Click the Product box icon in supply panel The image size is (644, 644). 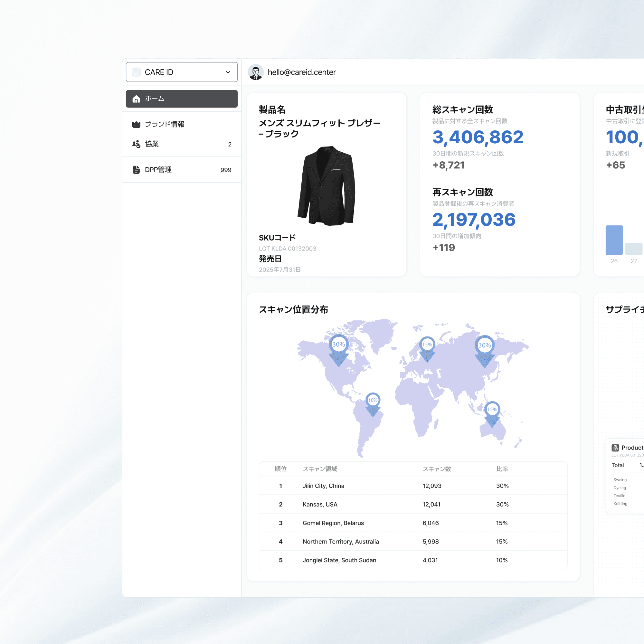pos(615,448)
